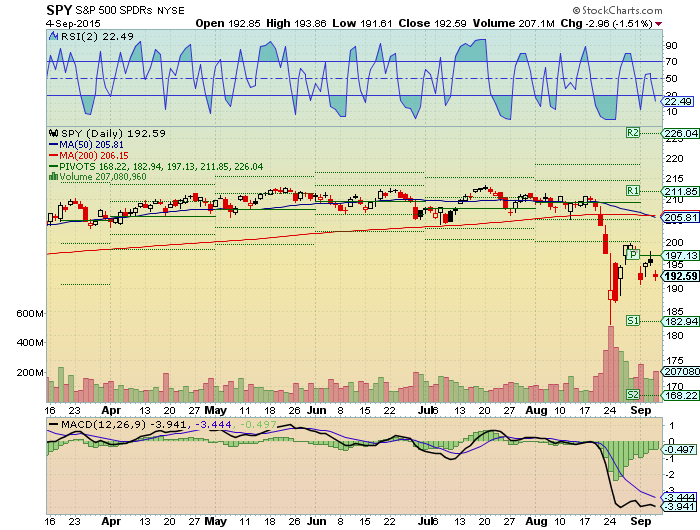Click the High 193.86 value

pos(296,23)
